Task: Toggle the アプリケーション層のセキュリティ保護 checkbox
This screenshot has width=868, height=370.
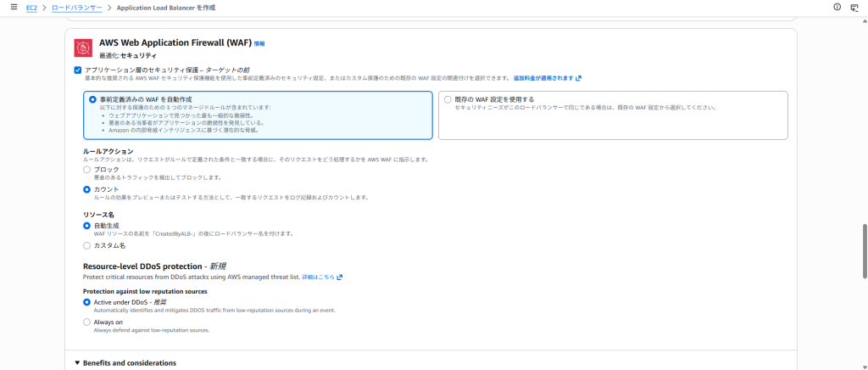Action: [77, 70]
